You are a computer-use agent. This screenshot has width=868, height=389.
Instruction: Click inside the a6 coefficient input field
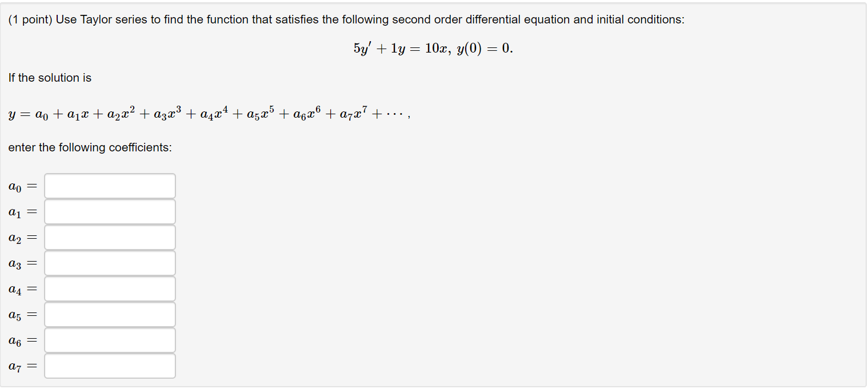point(110,340)
